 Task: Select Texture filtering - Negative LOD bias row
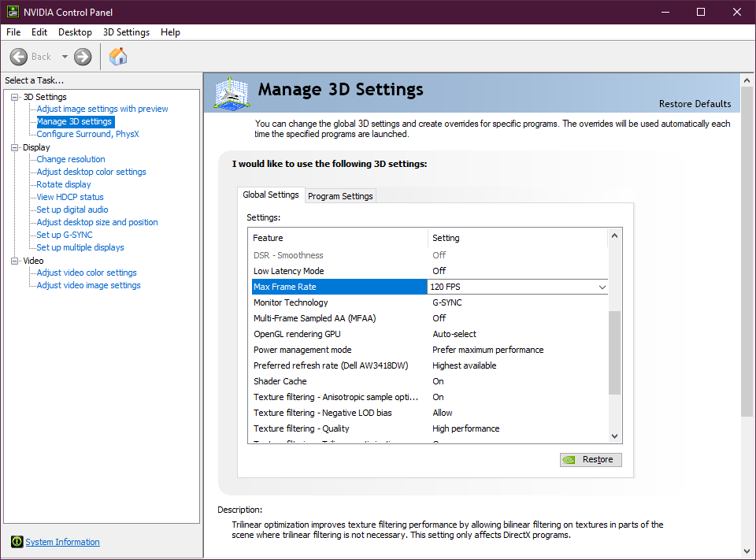pyautogui.click(x=430, y=413)
